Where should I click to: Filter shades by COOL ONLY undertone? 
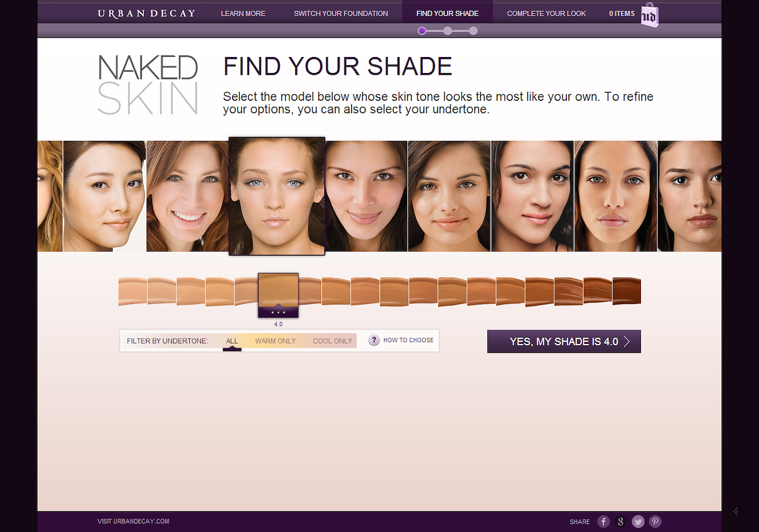(332, 341)
